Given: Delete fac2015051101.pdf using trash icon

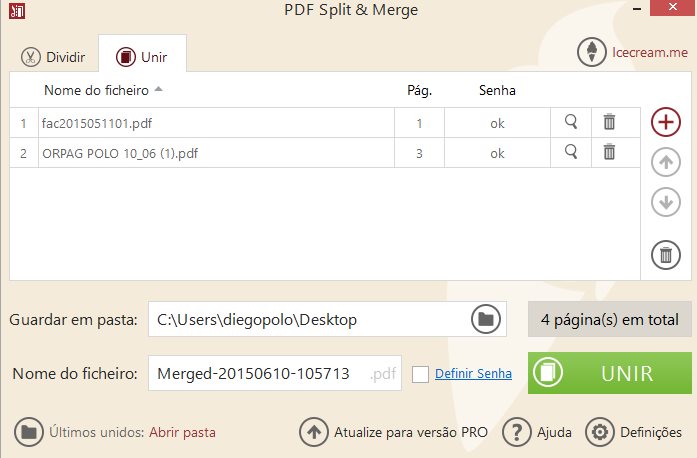Looking at the screenshot, I should 608,123.
